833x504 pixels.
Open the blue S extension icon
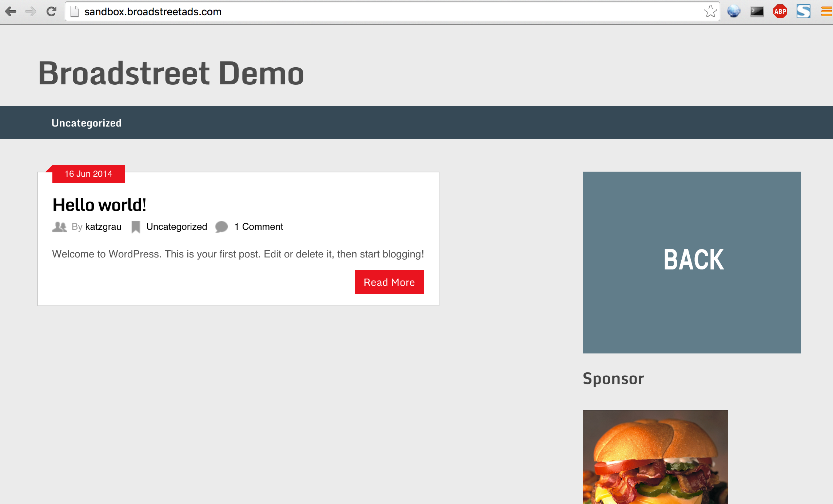click(x=803, y=12)
